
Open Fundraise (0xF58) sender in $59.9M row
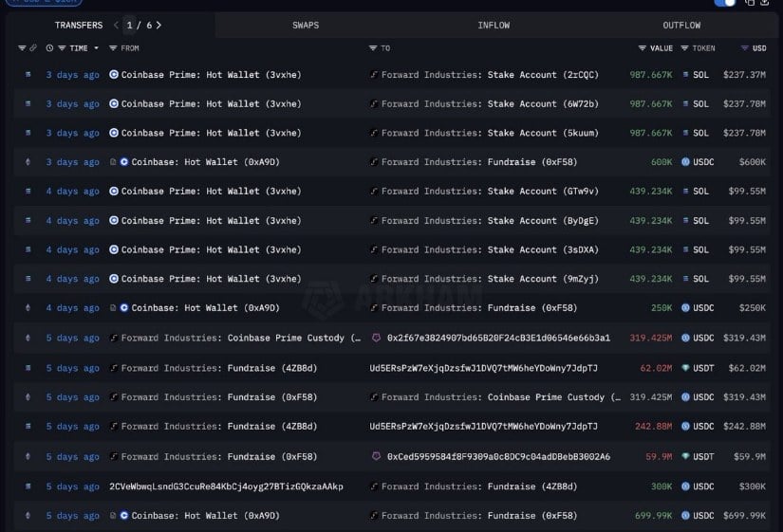pos(219,456)
